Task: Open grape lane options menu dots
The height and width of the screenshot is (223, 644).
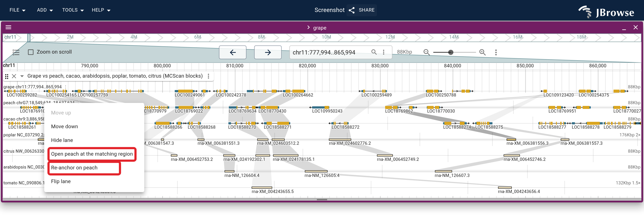Action: point(65,87)
